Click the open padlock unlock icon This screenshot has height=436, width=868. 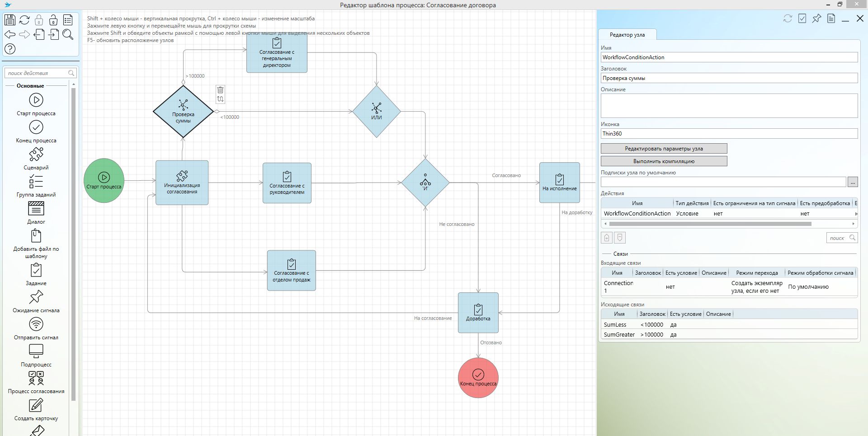click(x=53, y=20)
